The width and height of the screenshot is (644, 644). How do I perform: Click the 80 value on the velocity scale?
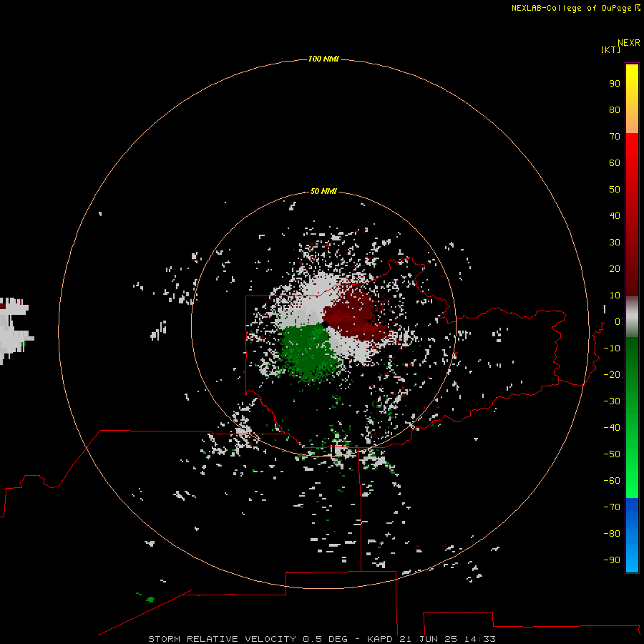pos(615,109)
